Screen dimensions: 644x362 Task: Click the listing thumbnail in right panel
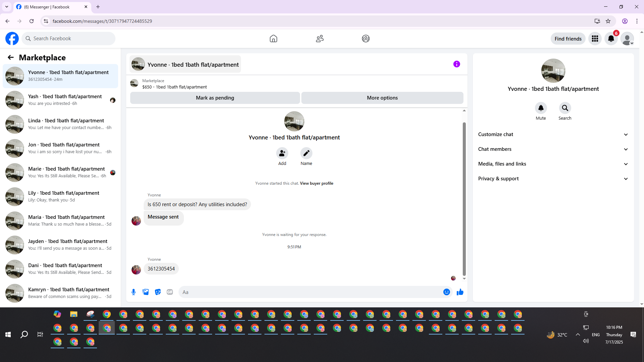(553, 71)
